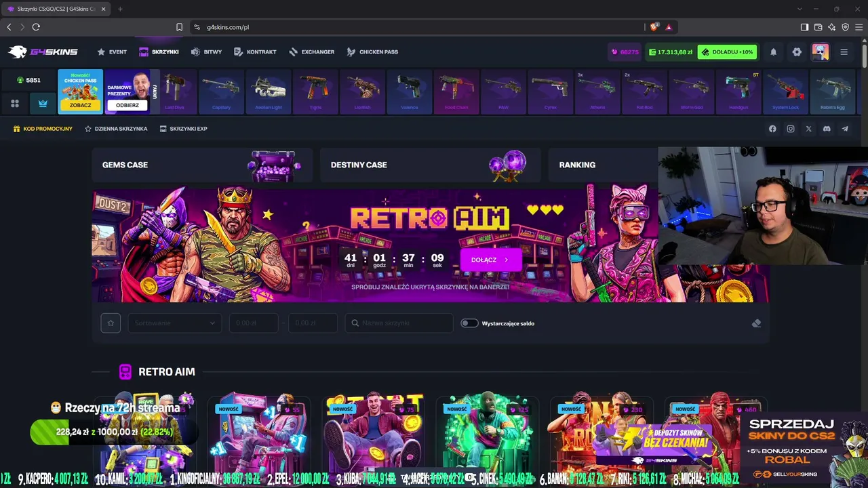Go to the Event section
This screenshot has height=488, width=868.
tap(112, 52)
